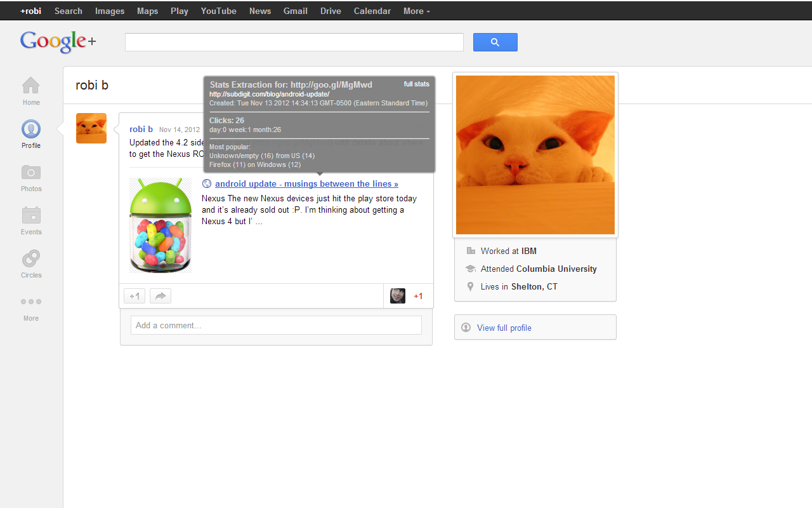The image size is (812, 508).
Task: Open the Home sidebar icon
Action: (x=30, y=86)
